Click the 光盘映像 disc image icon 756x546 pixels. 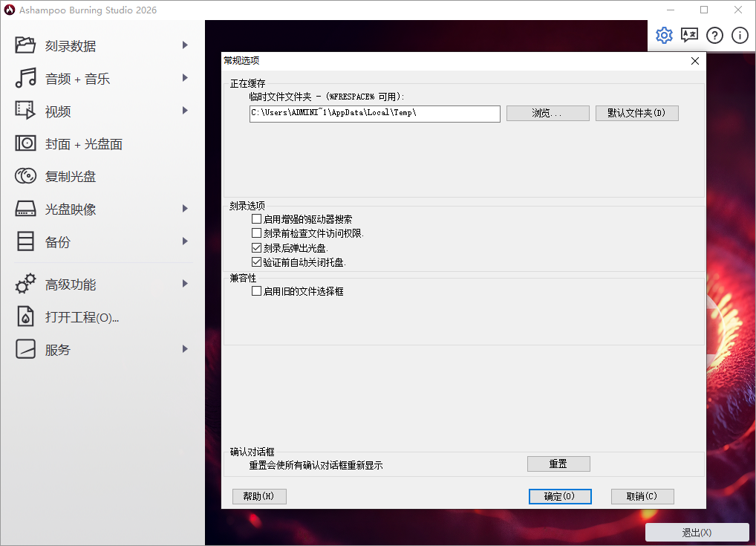(25, 209)
